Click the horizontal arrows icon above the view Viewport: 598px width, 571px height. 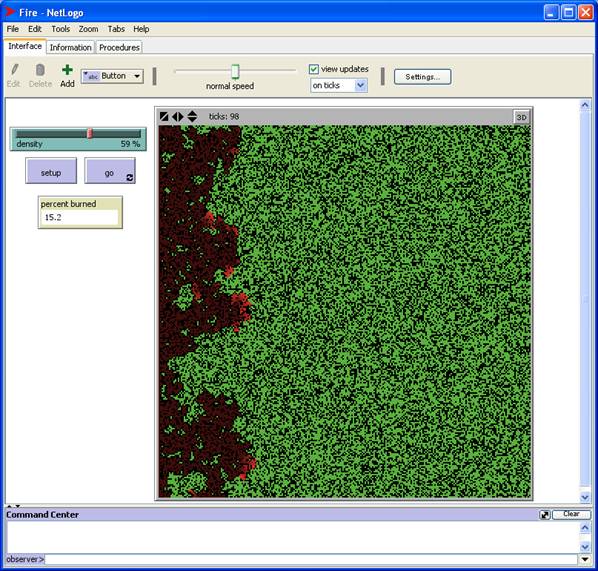click(178, 116)
